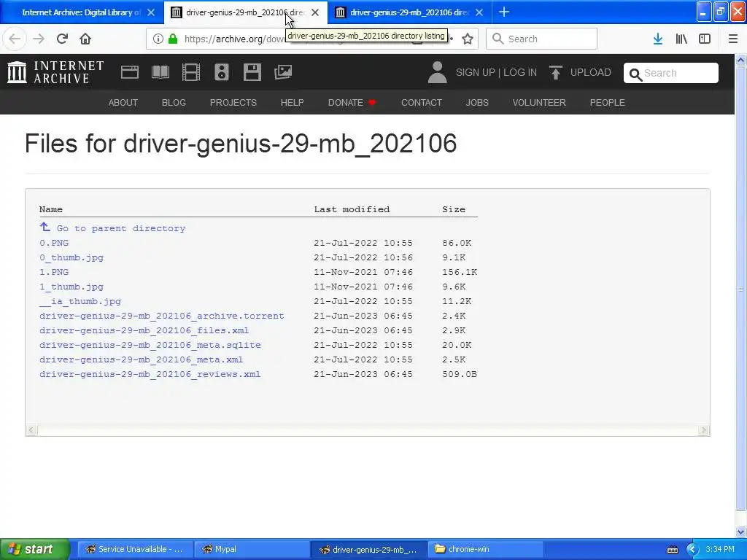Click the Internet Archive logo
The image size is (747, 560).
(55, 72)
